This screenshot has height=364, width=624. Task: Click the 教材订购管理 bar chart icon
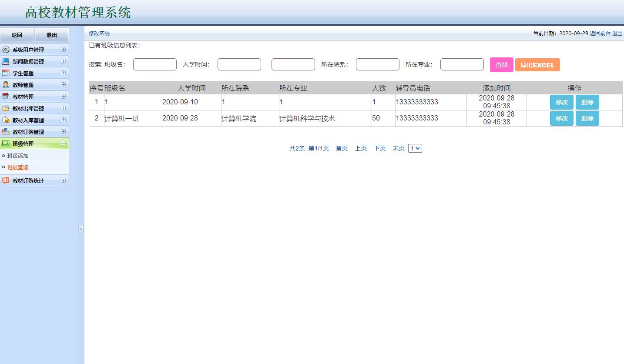point(6,131)
